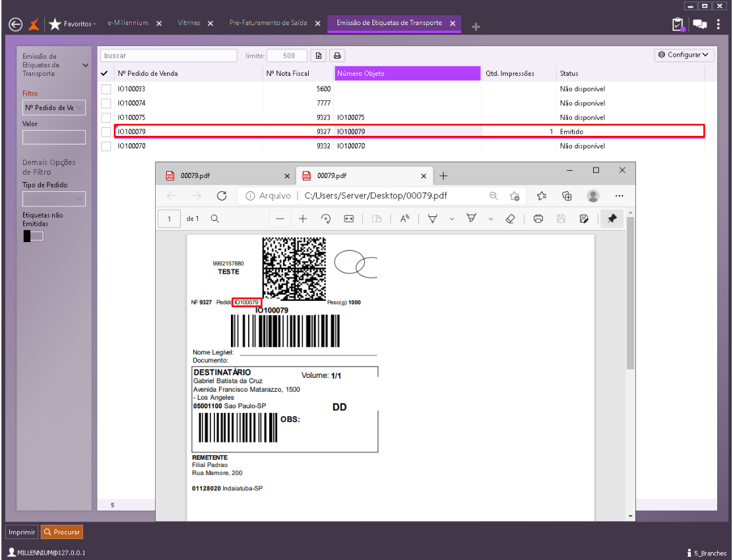Check the box for order IO100033
The image size is (733, 560).
point(106,89)
